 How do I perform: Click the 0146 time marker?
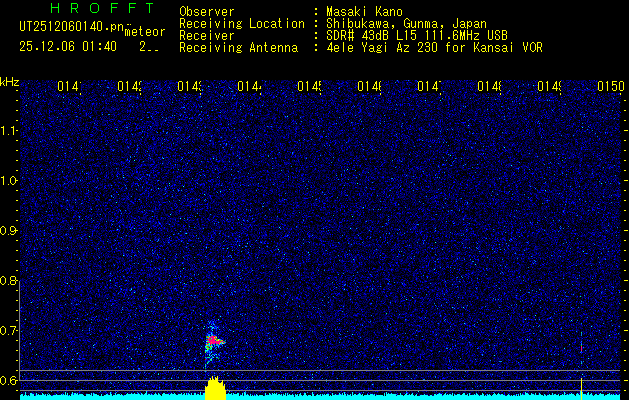(x=369, y=86)
